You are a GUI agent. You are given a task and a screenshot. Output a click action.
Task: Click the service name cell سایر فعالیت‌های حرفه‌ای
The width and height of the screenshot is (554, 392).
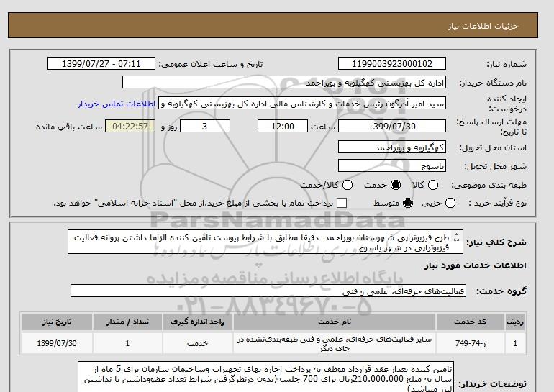coord(335,343)
